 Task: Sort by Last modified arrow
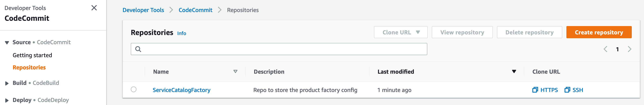[514, 71]
